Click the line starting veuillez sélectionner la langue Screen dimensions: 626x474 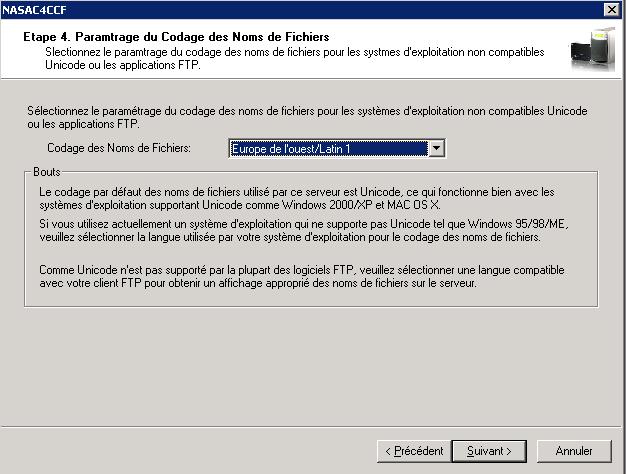coord(290,237)
